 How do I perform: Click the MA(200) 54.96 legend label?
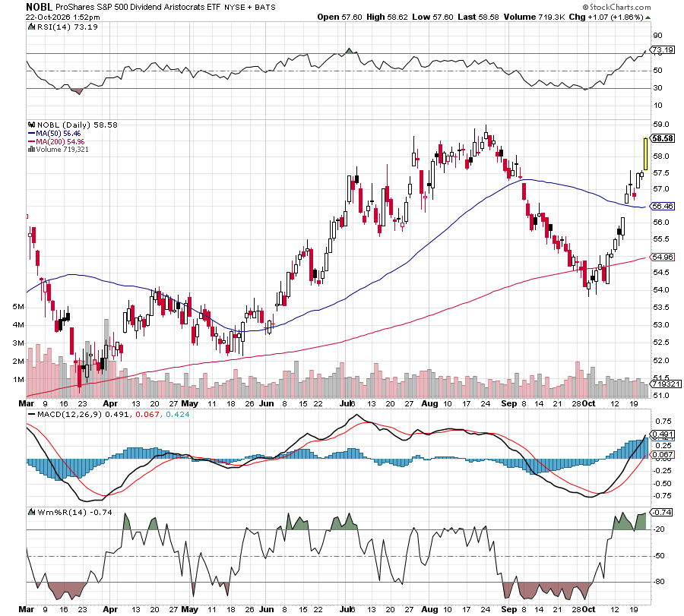coord(60,142)
